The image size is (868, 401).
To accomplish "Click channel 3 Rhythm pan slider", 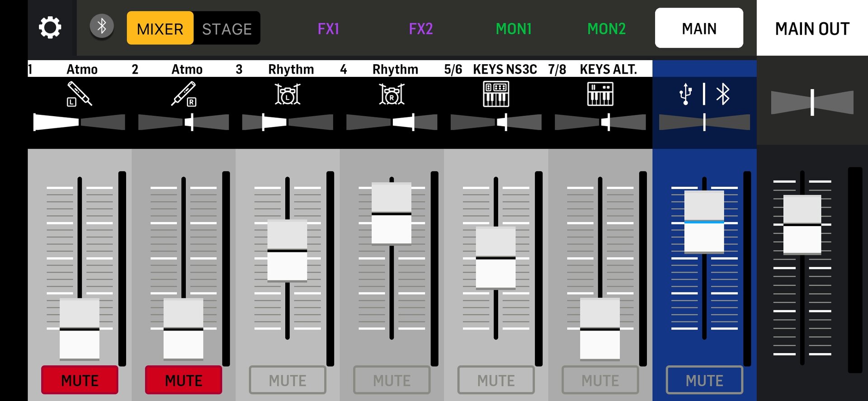I will coord(288,122).
